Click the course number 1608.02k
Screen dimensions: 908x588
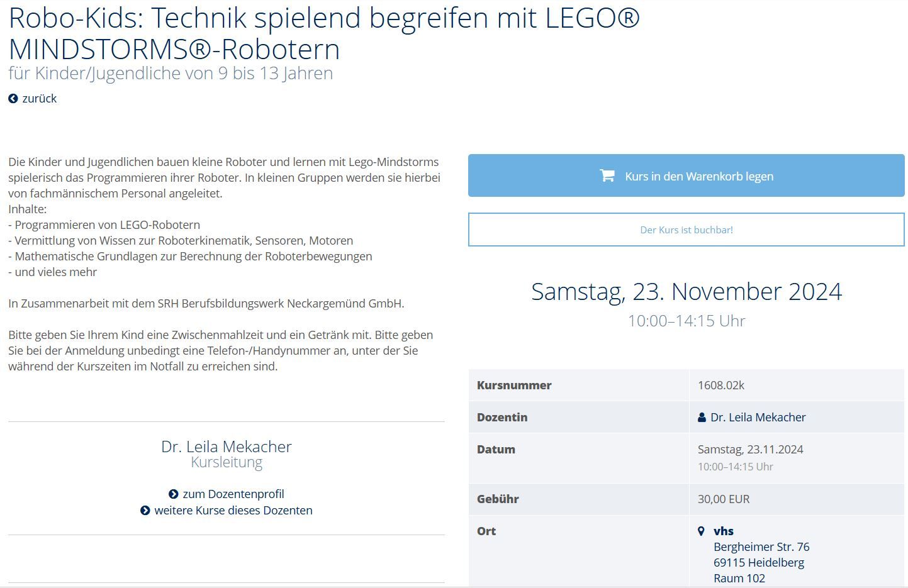click(x=721, y=386)
